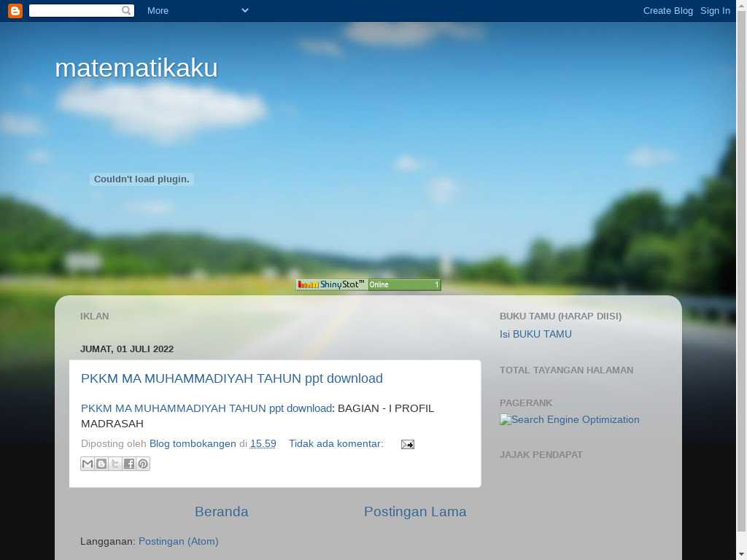747x560 pixels.
Task: Open Postingan Lama older posts
Action: (x=415, y=511)
